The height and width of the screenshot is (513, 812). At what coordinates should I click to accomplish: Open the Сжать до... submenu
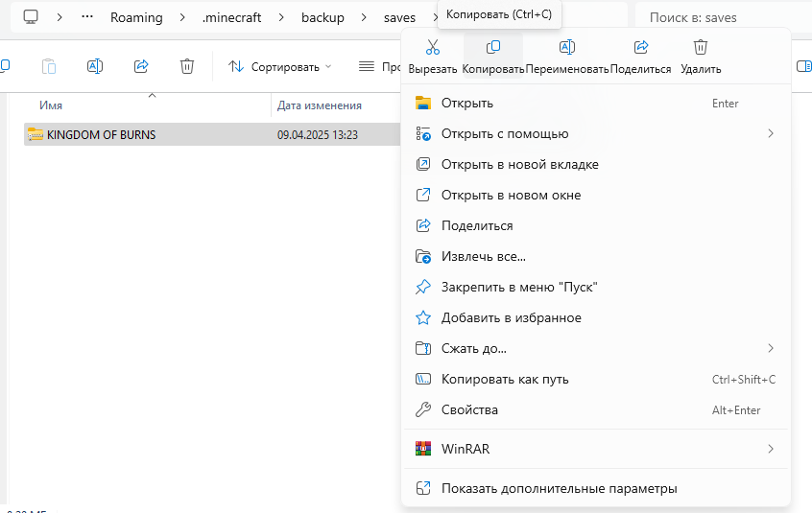596,348
